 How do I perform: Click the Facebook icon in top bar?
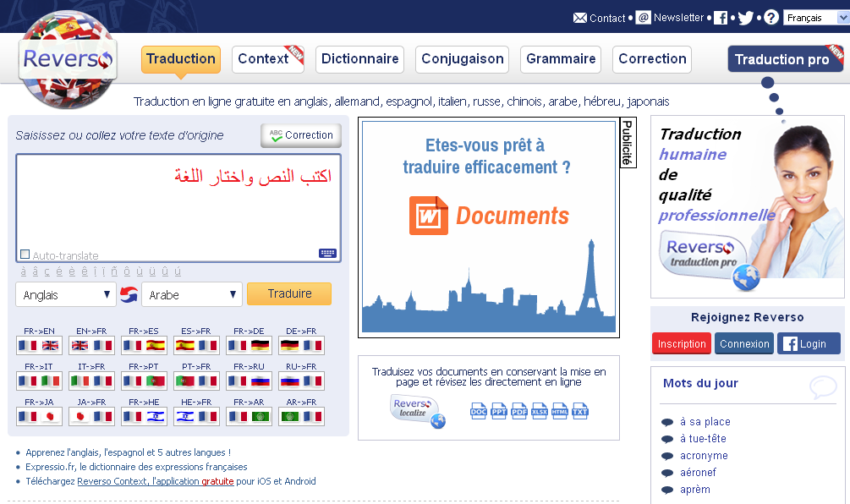pyautogui.click(x=721, y=18)
